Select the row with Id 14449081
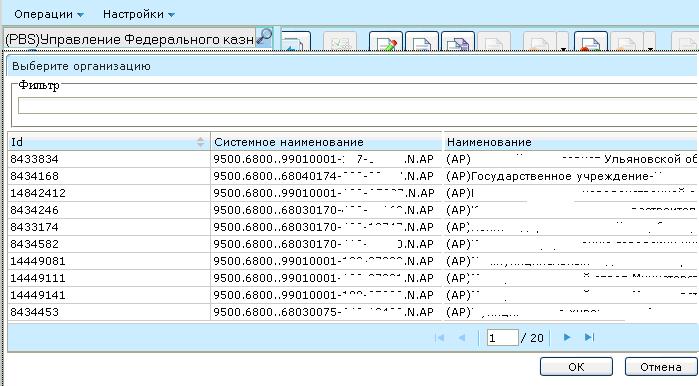This screenshot has width=699, height=386. (x=353, y=261)
